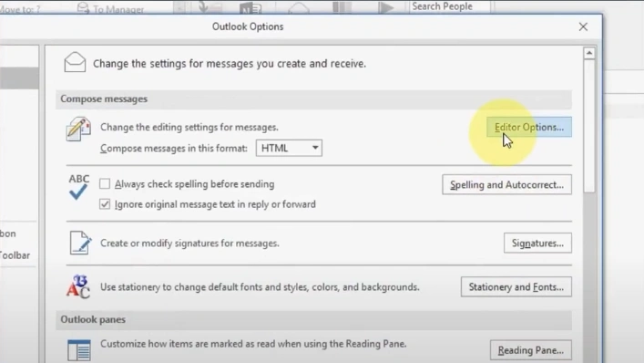Open the Signatures dialog
This screenshot has height=363, width=644.
(x=537, y=244)
